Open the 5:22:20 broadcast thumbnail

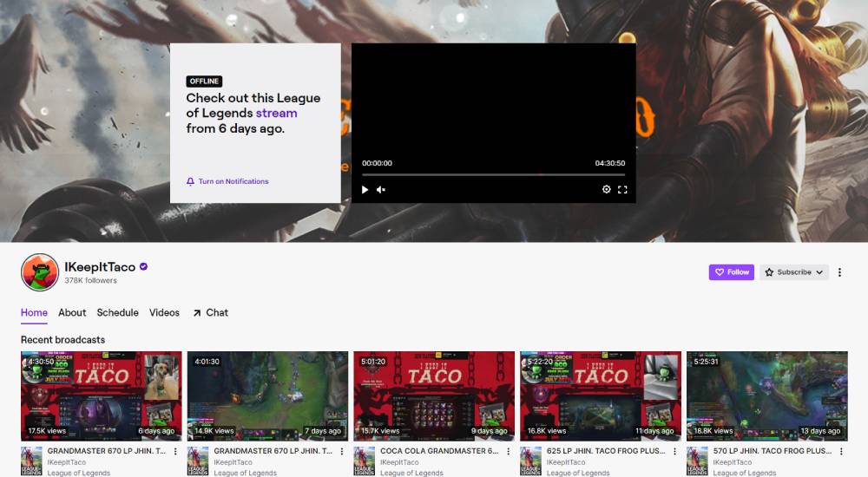coord(601,396)
